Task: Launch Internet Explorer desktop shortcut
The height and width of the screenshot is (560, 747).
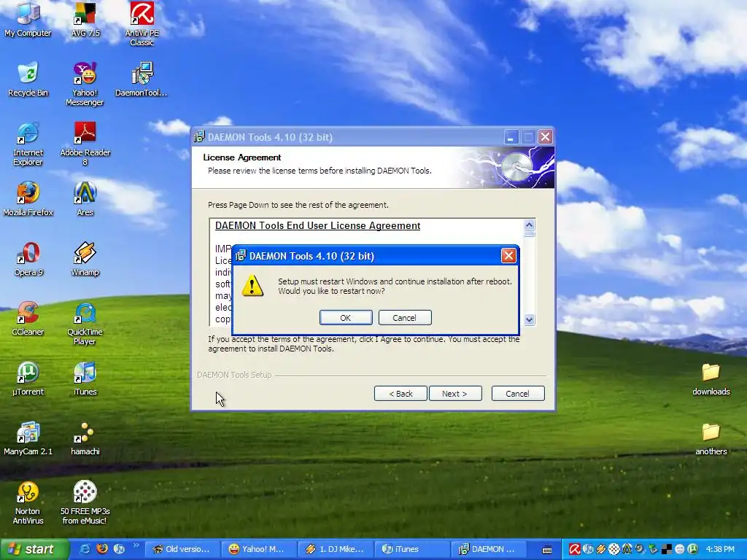Action: point(28,144)
